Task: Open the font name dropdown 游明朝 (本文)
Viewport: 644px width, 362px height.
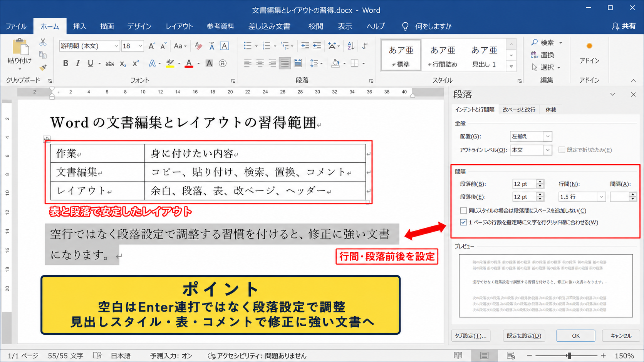Action: pyautogui.click(x=116, y=46)
